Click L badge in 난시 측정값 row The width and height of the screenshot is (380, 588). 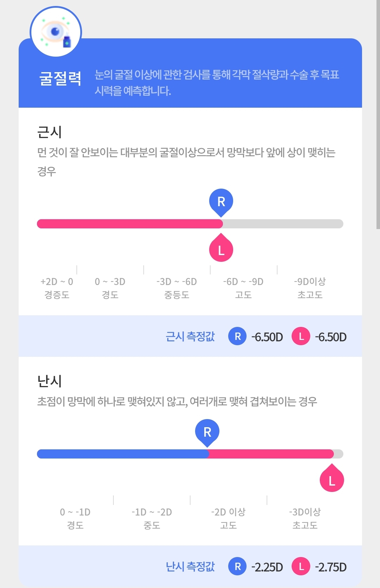(x=301, y=567)
